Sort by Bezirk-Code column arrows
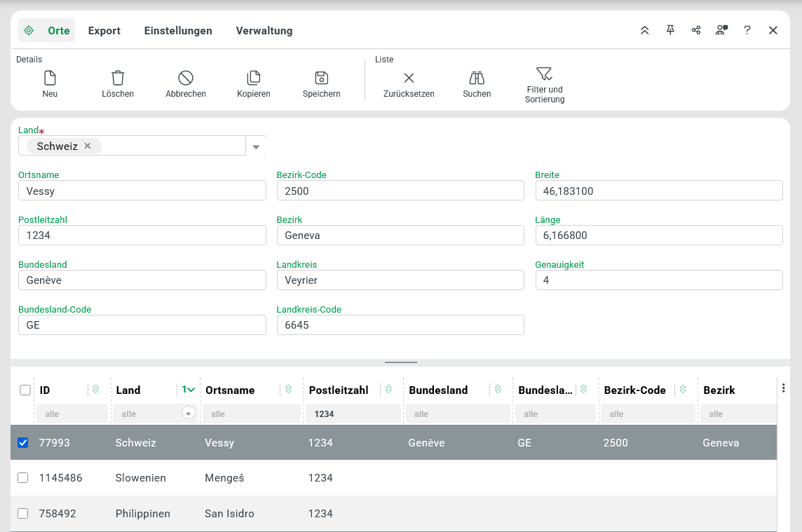The width and height of the screenshot is (802, 532). [683, 389]
